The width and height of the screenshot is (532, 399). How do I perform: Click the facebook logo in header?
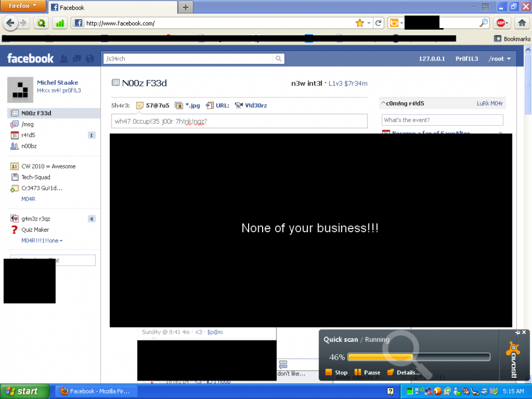pos(30,59)
